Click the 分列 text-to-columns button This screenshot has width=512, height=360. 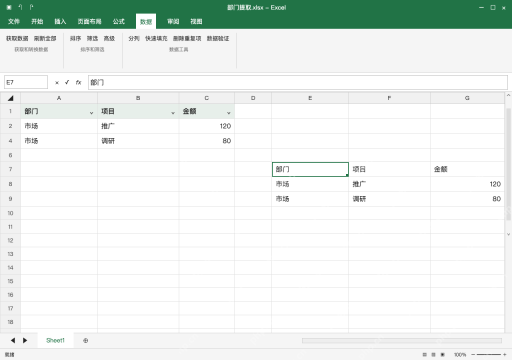[x=134, y=39]
